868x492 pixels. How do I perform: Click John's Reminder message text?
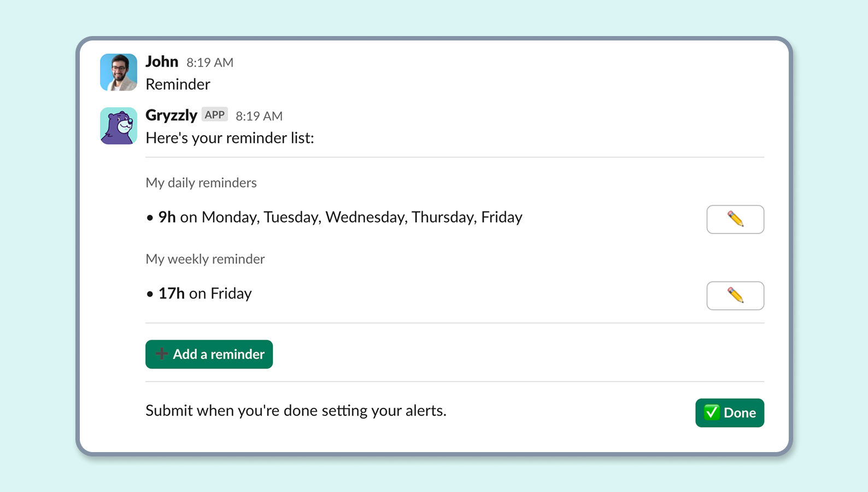[178, 84]
